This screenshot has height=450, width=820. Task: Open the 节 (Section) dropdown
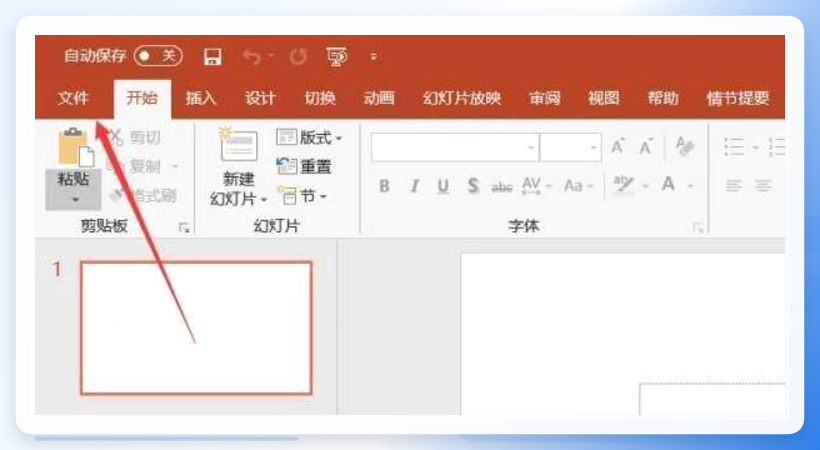tap(302, 196)
